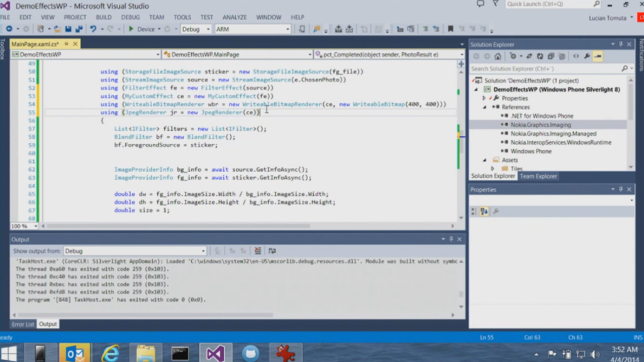Image resolution: width=644 pixels, height=362 pixels.
Task: Toggle auto-hide pin on the Solution Explorer panel
Action: (x=621, y=45)
